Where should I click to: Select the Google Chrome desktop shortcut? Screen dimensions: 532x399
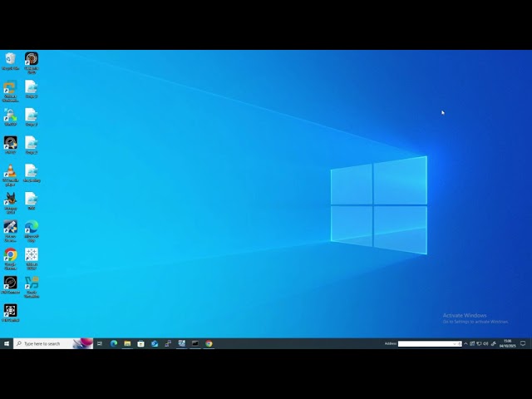click(10, 259)
